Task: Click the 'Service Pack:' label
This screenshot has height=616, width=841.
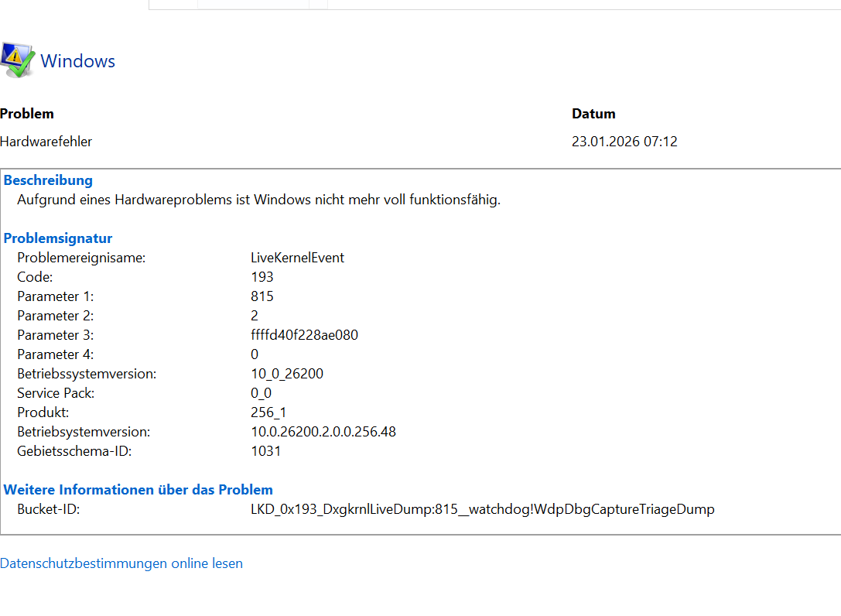Action: [56, 393]
